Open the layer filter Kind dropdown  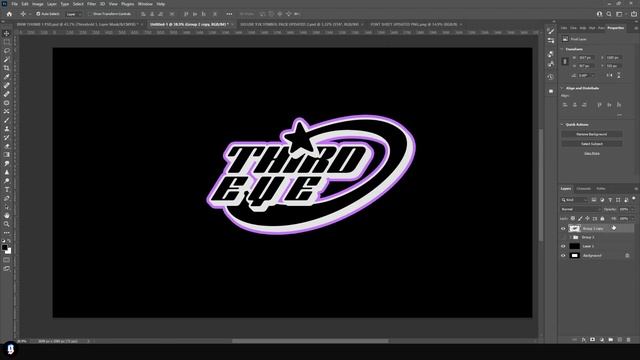(x=574, y=200)
